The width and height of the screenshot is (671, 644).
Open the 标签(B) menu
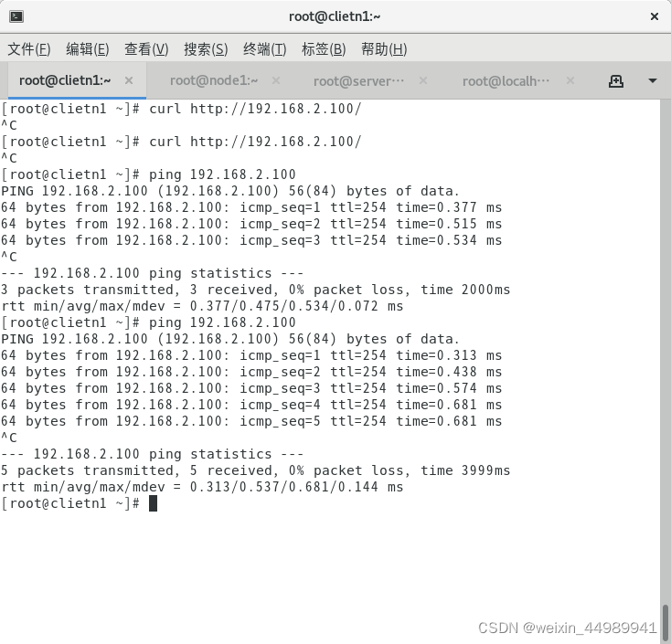[324, 49]
